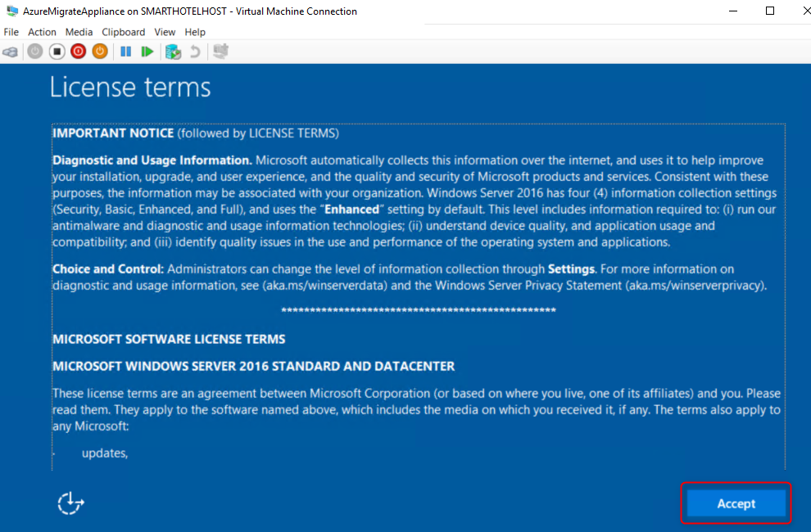Click the Start (power on) toolbar button
811x532 pixels.
(35, 52)
